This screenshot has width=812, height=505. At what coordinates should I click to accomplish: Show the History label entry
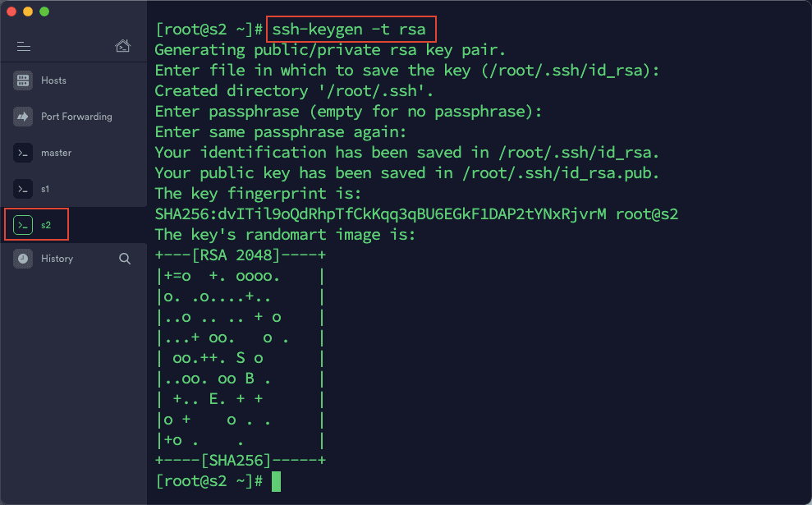57,259
